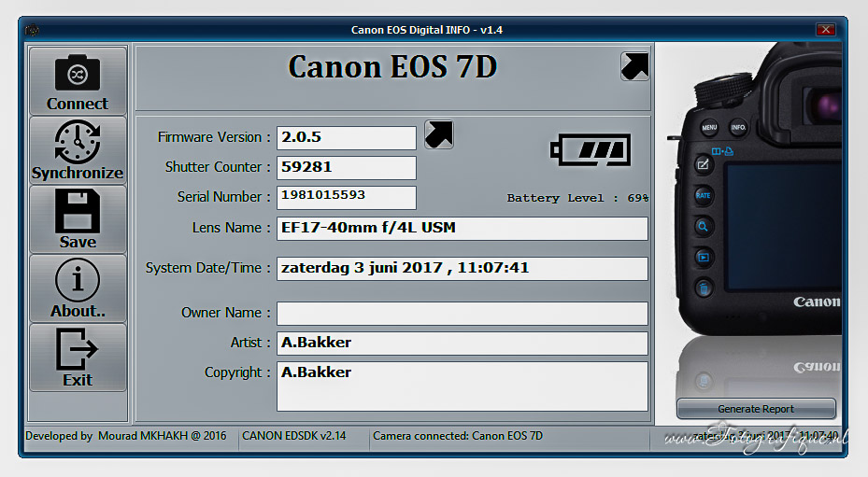Click the window title 'Canon EOS Digital INFO - v1.4'
Image resolution: width=868 pixels, height=477 pixels.
pos(427,30)
